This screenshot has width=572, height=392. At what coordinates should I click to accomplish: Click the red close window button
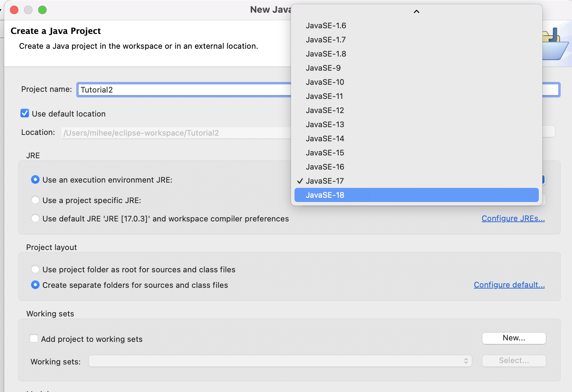[14, 10]
